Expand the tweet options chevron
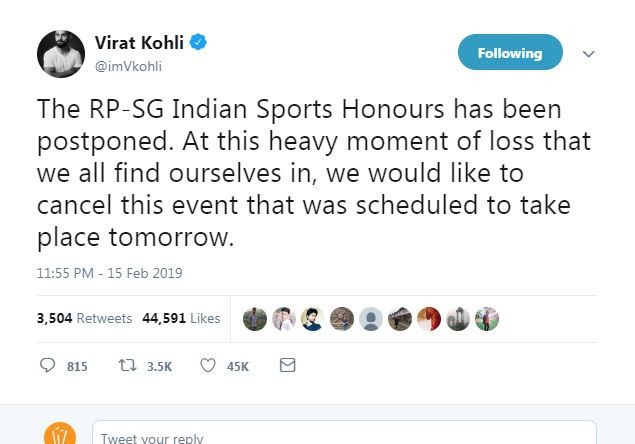 pyautogui.click(x=588, y=54)
